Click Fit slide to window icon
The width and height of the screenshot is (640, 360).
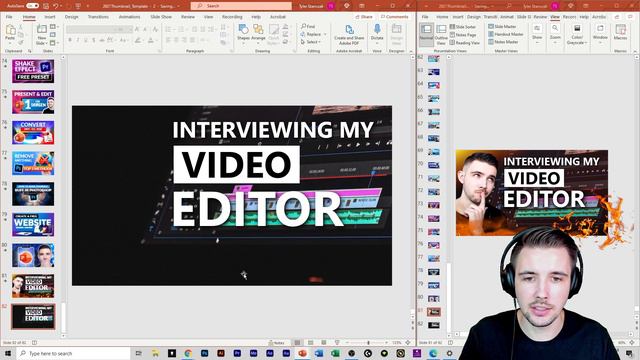pos(408,343)
